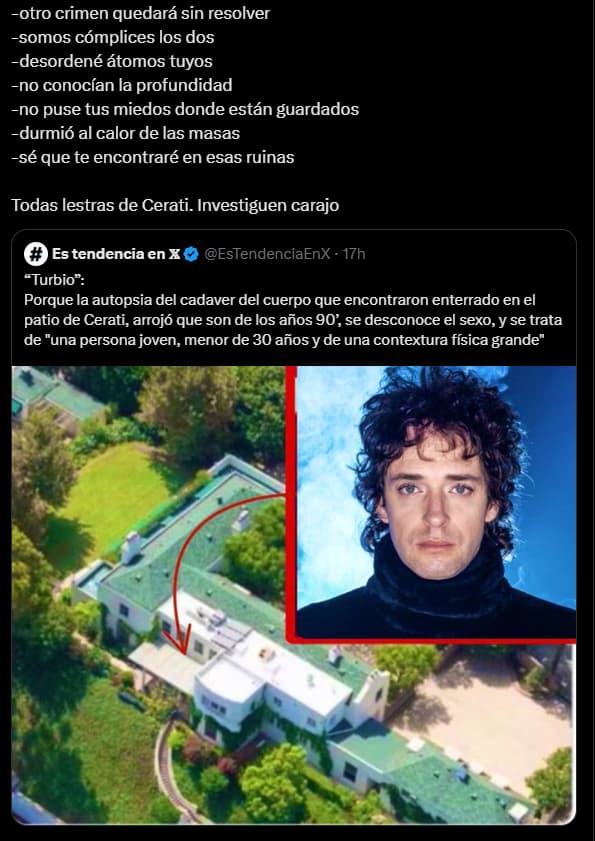Screen dimensions: 595x841
Task: Click the line "sé que te encontraré en esas ruinas"
Action: point(153,157)
